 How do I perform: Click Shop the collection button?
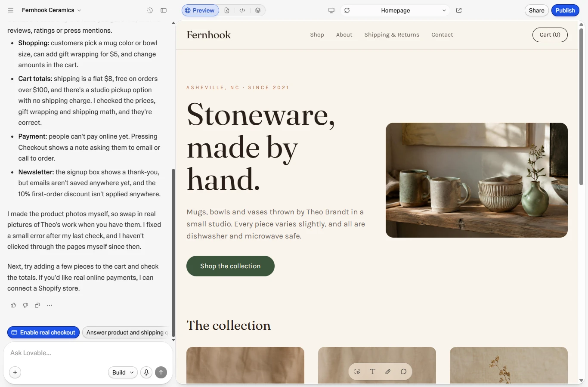(x=230, y=266)
